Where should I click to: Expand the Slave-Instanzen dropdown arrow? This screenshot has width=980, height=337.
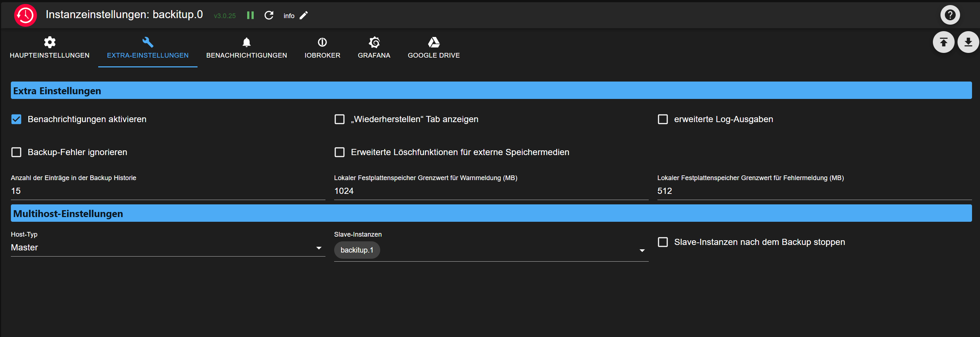pos(642,250)
